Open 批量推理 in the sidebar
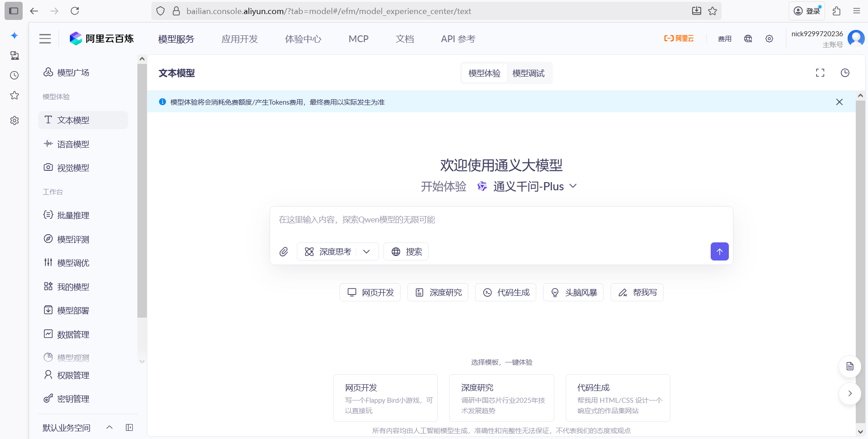 click(x=83, y=215)
